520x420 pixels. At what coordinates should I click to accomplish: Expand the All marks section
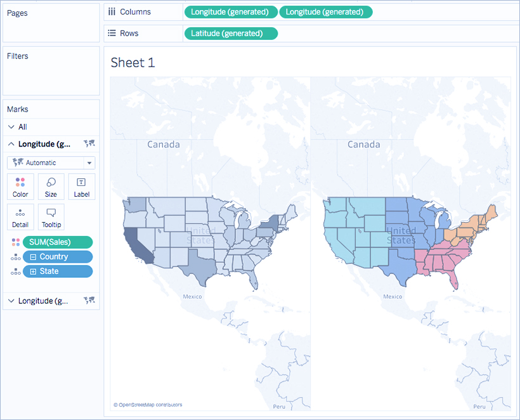click(x=11, y=127)
